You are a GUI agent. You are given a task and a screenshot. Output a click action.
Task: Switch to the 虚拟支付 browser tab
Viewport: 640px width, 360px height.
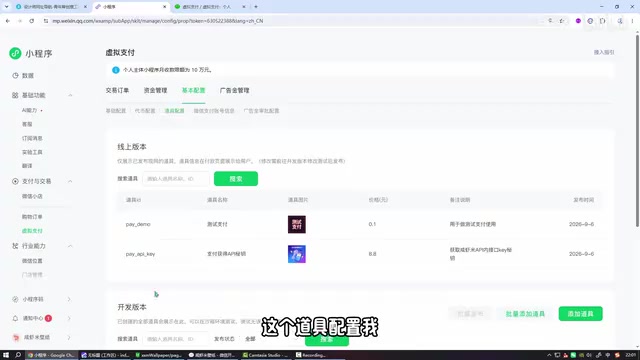pos(210,7)
